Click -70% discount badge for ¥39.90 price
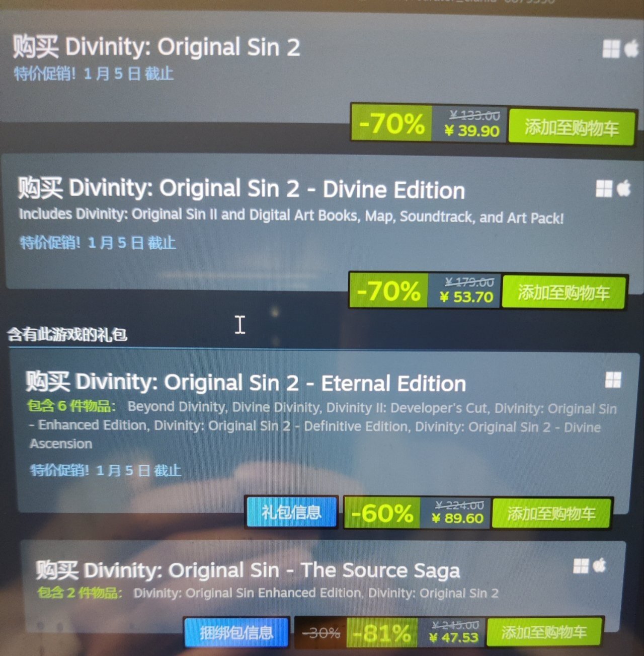This screenshot has height=656, width=644. 392,123
